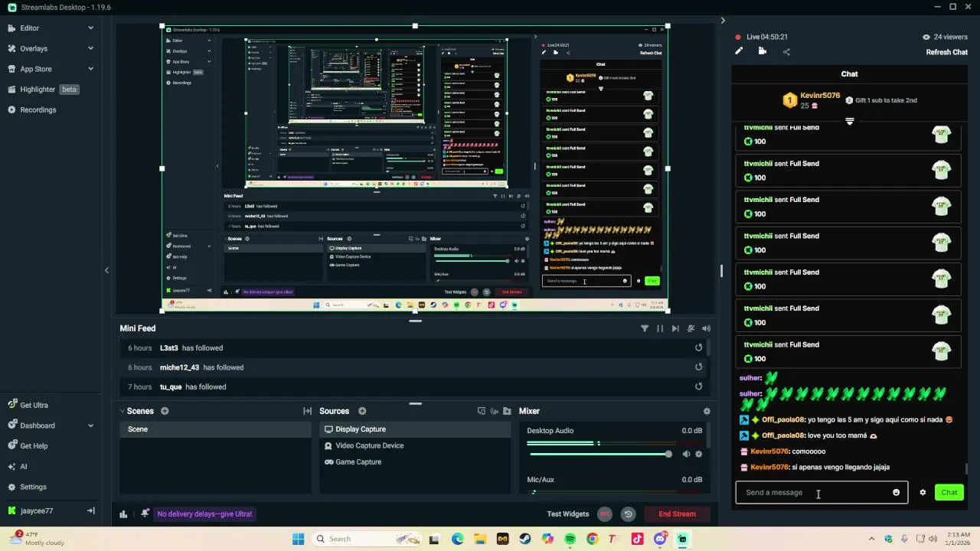
Task: Toggle Mini Feed alert sound volume
Action: [x=706, y=328]
